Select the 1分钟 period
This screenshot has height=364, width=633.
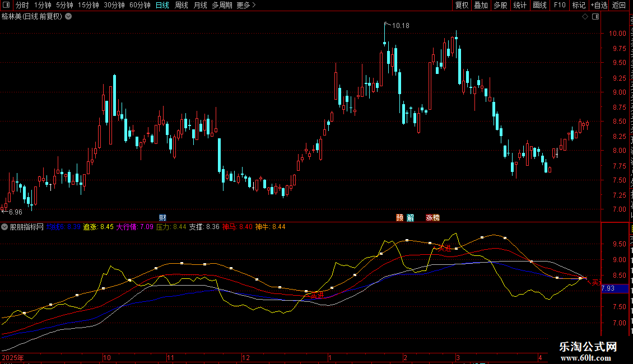click(x=43, y=5)
